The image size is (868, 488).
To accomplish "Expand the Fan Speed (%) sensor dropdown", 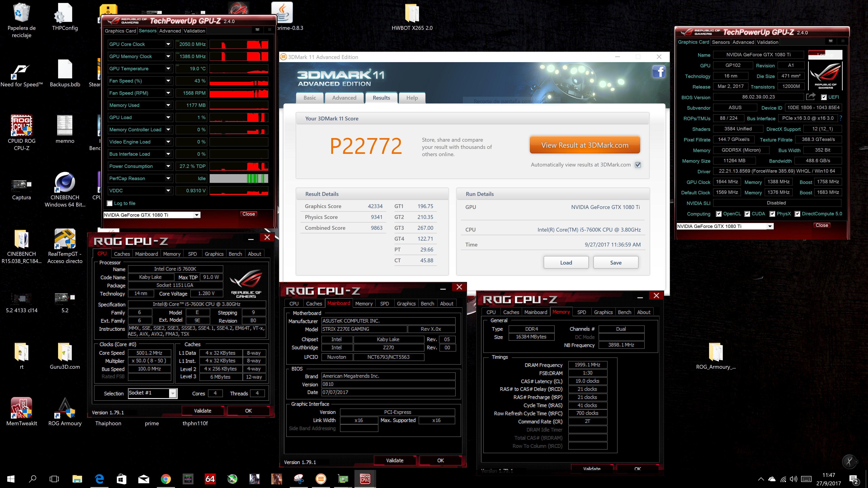I will [x=168, y=81].
